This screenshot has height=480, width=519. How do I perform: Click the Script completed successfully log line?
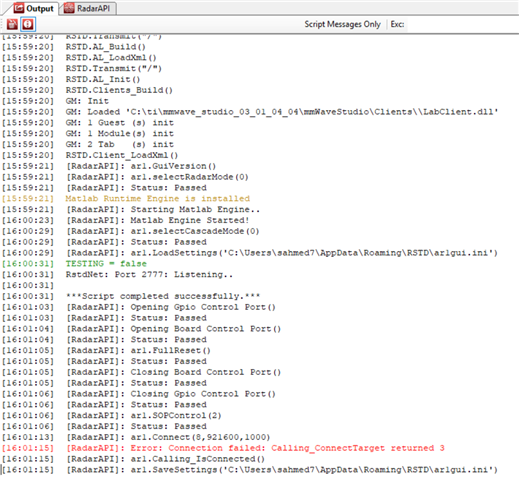131,296
